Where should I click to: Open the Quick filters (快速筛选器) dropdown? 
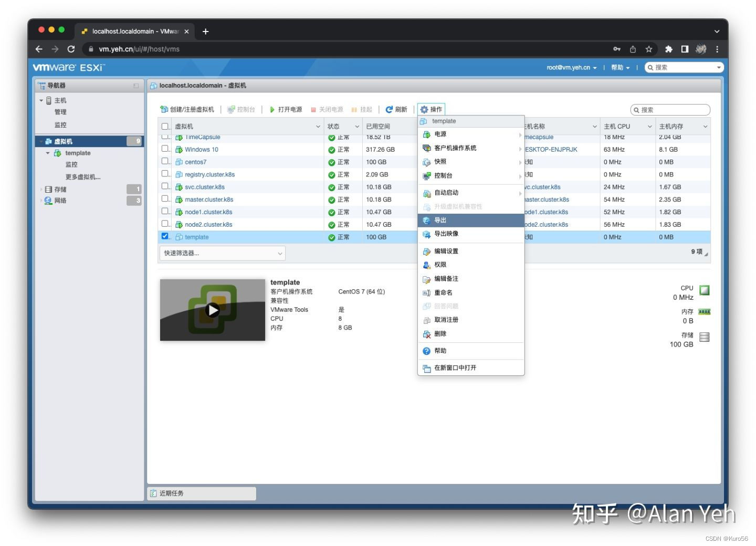tap(223, 253)
